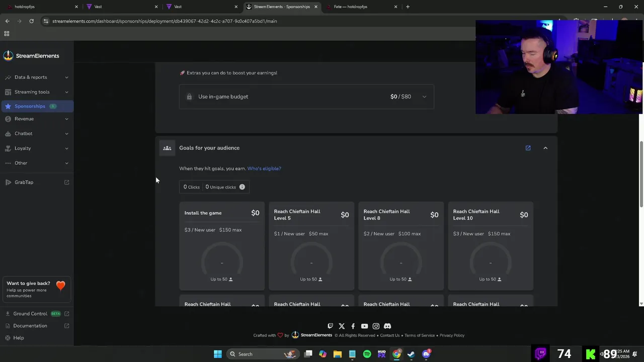Open the Twitch icon in the footer
This screenshot has width=644, height=362.
pos(330,326)
